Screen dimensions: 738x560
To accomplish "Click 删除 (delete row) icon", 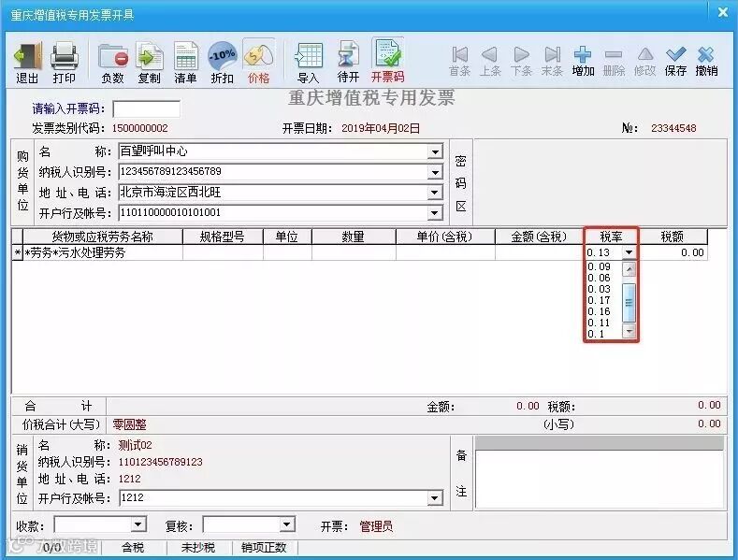I will coord(614,62).
